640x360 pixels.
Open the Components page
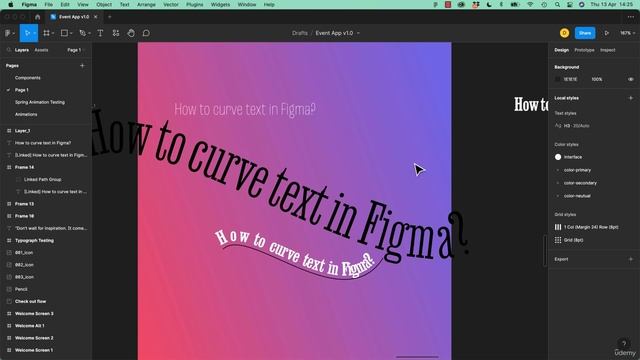tap(27, 78)
